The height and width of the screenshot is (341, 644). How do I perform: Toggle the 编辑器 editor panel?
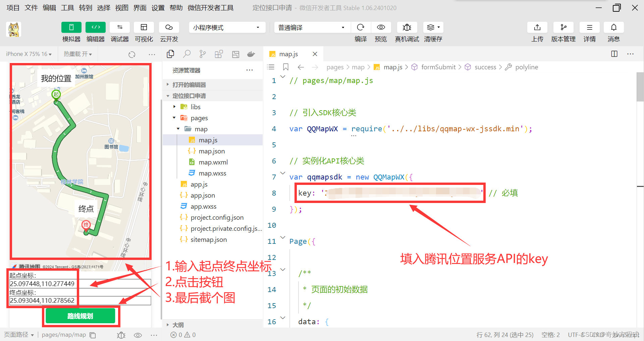tap(96, 27)
